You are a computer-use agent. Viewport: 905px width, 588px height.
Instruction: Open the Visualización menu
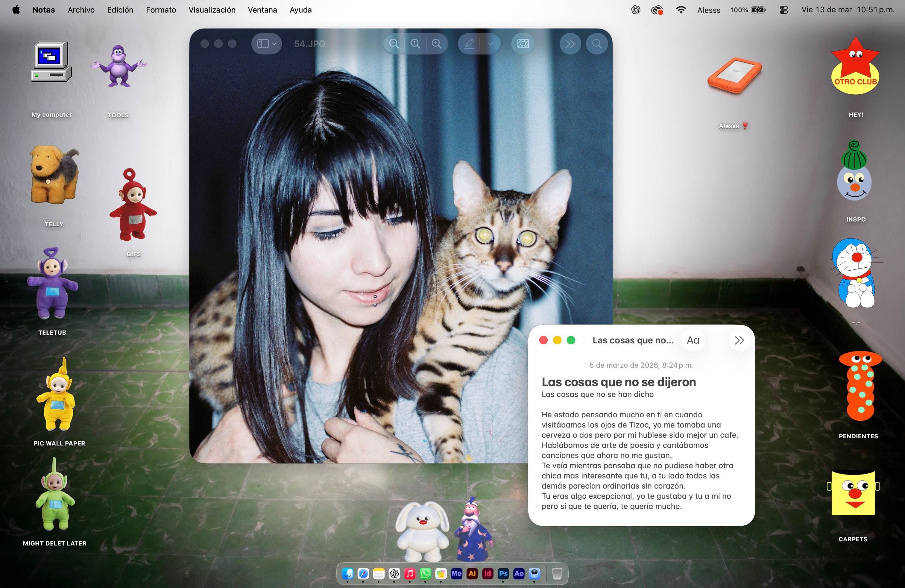point(212,10)
